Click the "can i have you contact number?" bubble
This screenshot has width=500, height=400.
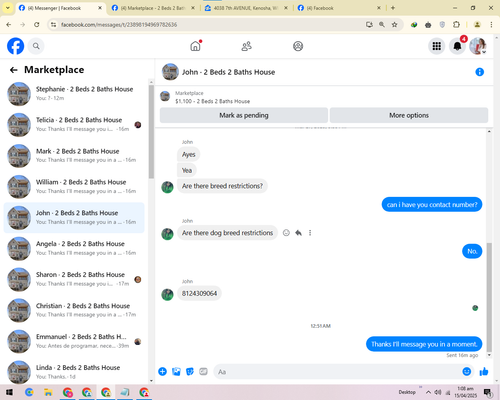[432, 205]
